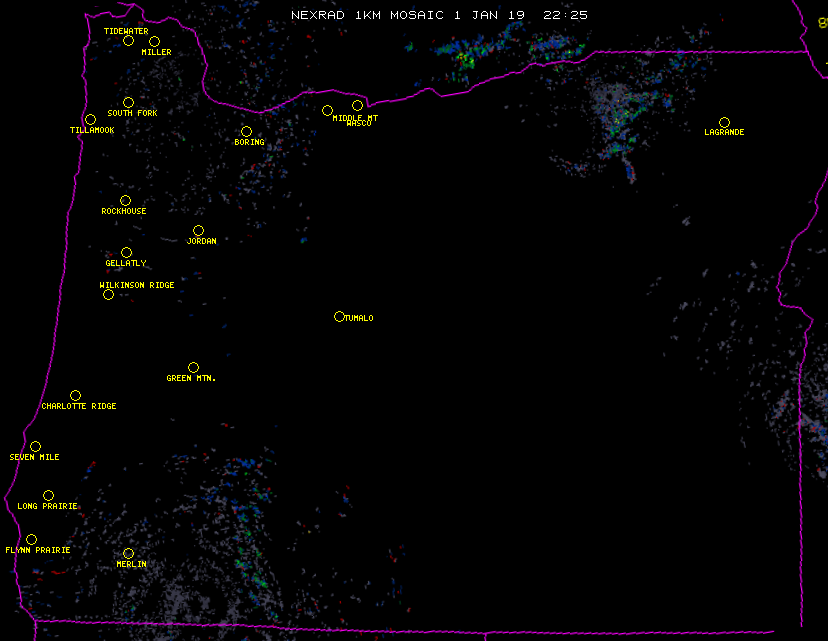Viewport: 828px width, 641px height.
Task: Click the South Fork station marker
Action: (128, 102)
